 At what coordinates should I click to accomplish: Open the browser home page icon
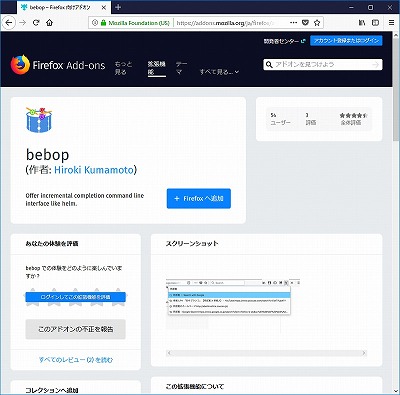coord(49,23)
